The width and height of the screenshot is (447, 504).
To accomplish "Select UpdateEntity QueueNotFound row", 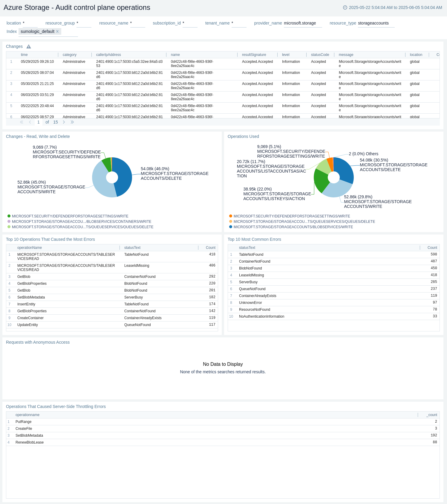I will click(112, 325).
